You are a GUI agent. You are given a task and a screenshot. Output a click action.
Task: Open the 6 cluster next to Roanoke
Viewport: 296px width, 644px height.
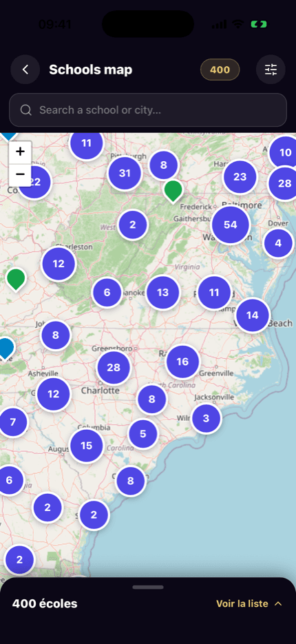[x=107, y=293]
